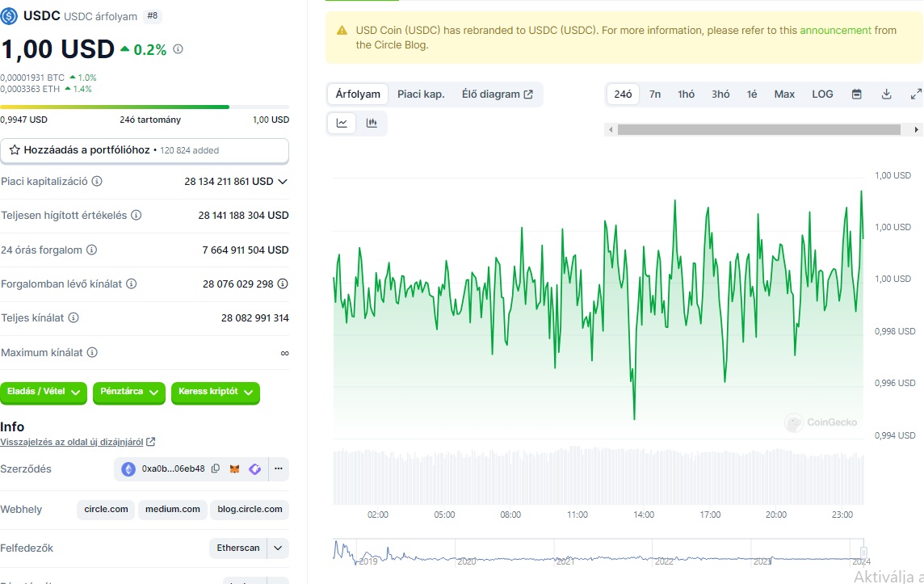Open the Etherscan explorer link
The height and width of the screenshot is (584, 924).
(x=238, y=548)
